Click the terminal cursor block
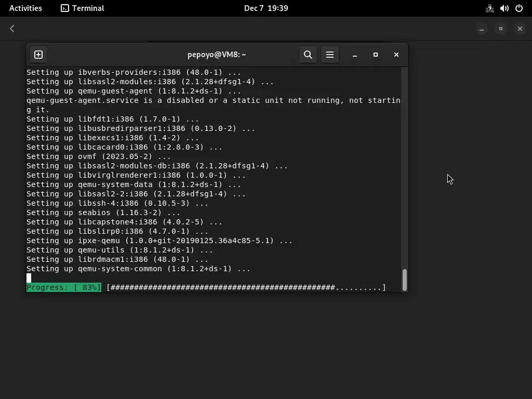Image resolution: width=532 pixels, height=399 pixels. tap(29, 278)
